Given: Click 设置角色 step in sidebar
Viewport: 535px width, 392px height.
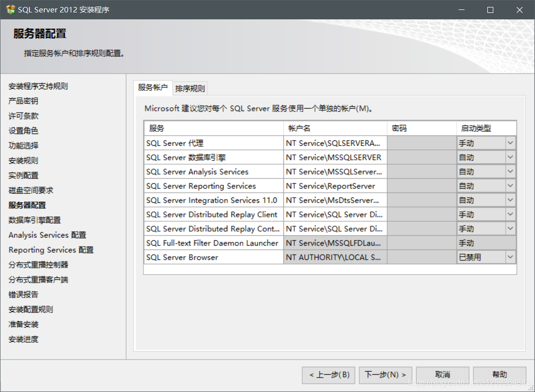Looking at the screenshot, I should point(23,131).
